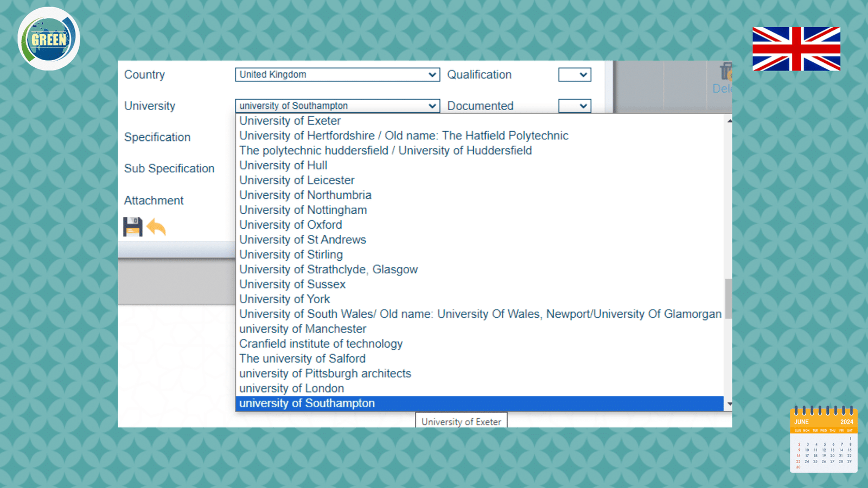868x488 pixels.
Task: Open the University combo box
Action: coord(337,106)
